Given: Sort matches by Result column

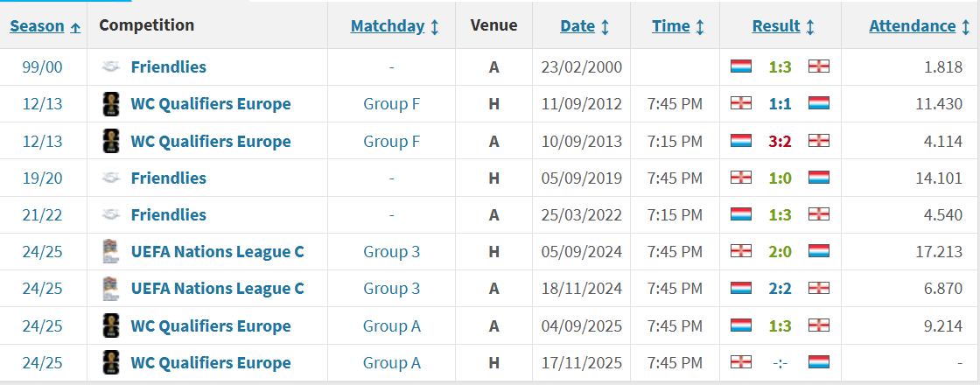Looking at the screenshot, I should pyautogui.click(x=775, y=26).
